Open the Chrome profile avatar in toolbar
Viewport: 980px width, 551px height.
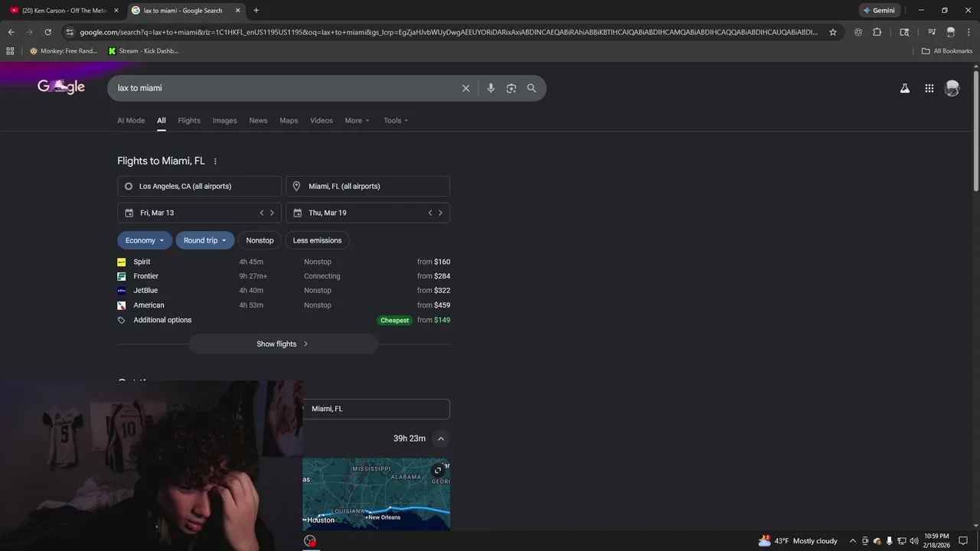(x=951, y=32)
